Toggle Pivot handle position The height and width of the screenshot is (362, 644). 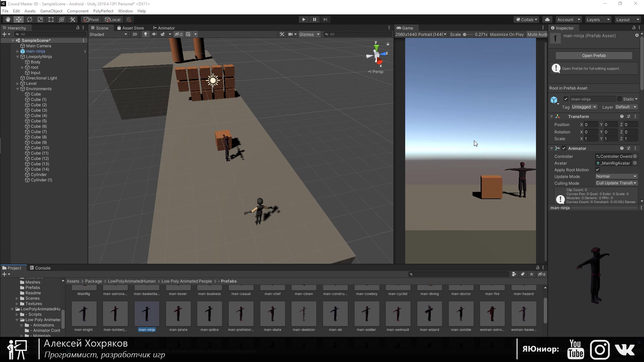pyautogui.click(x=92, y=19)
